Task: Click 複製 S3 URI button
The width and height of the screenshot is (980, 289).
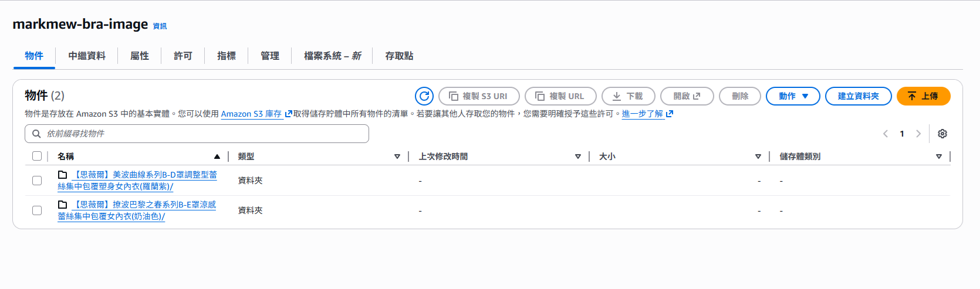Action: click(479, 96)
